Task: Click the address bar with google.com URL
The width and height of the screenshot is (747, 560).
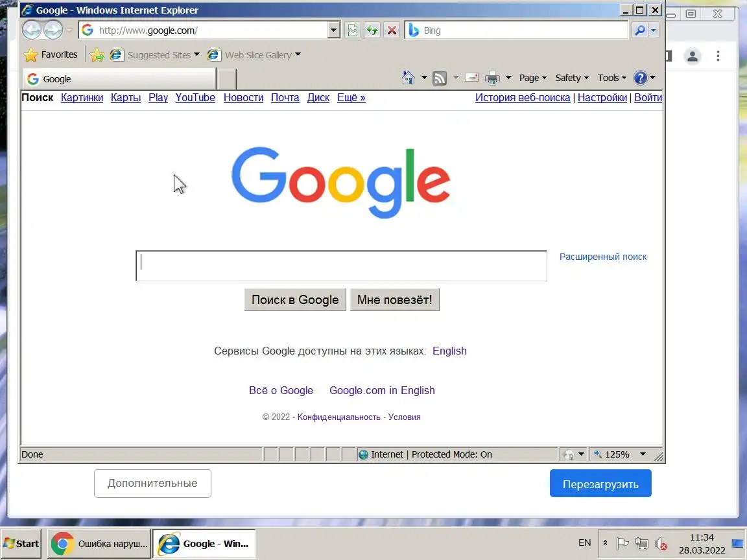Action: coord(204,30)
